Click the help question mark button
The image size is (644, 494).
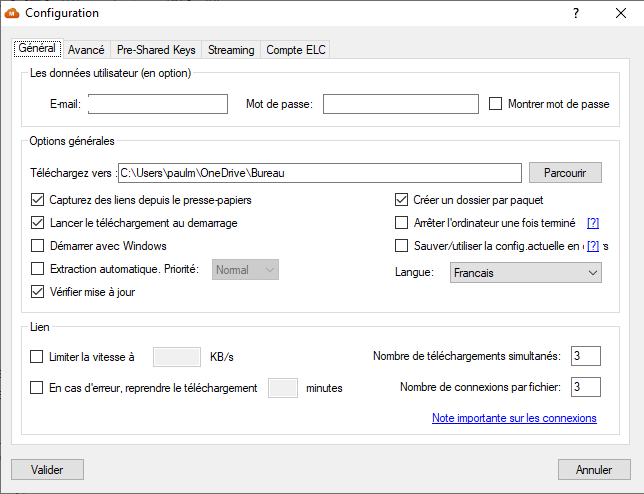(x=576, y=13)
